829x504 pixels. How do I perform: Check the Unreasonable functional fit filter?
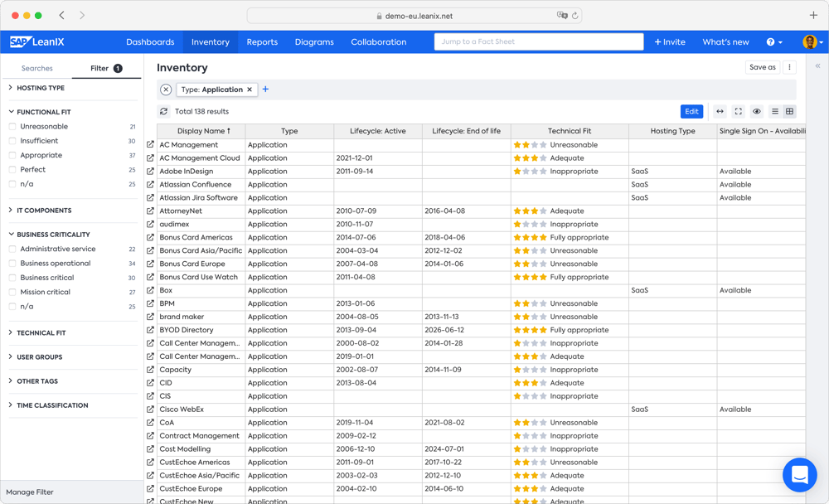click(x=12, y=127)
